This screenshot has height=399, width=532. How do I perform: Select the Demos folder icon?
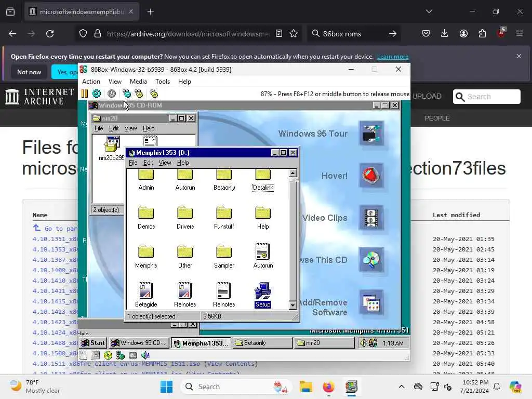[146, 218]
